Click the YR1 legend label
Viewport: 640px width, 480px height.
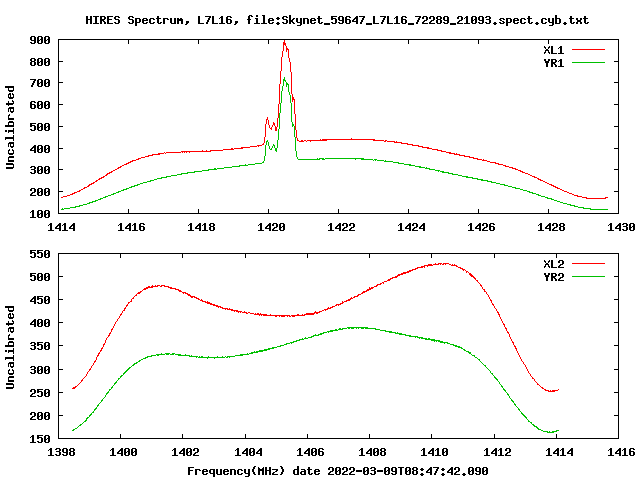tap(553, 63)
